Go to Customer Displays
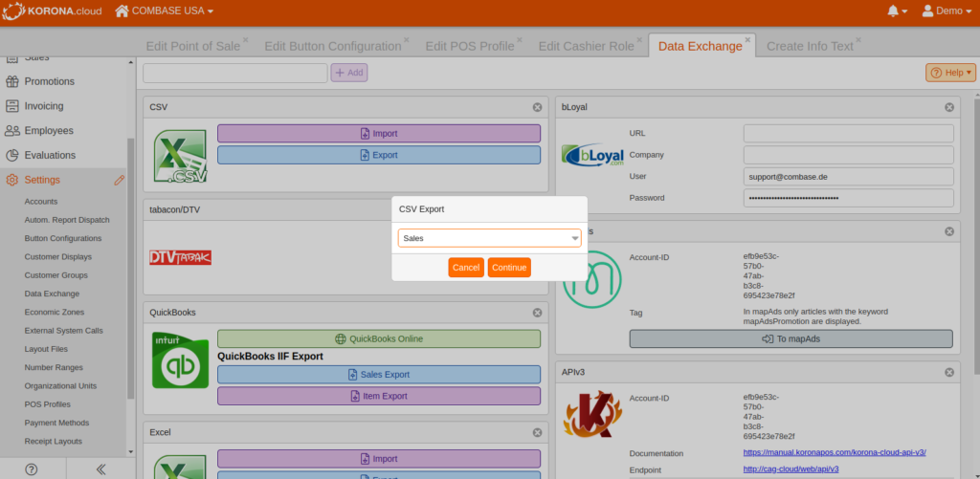Viewport: 980px width, 479px height. [58, 256]
